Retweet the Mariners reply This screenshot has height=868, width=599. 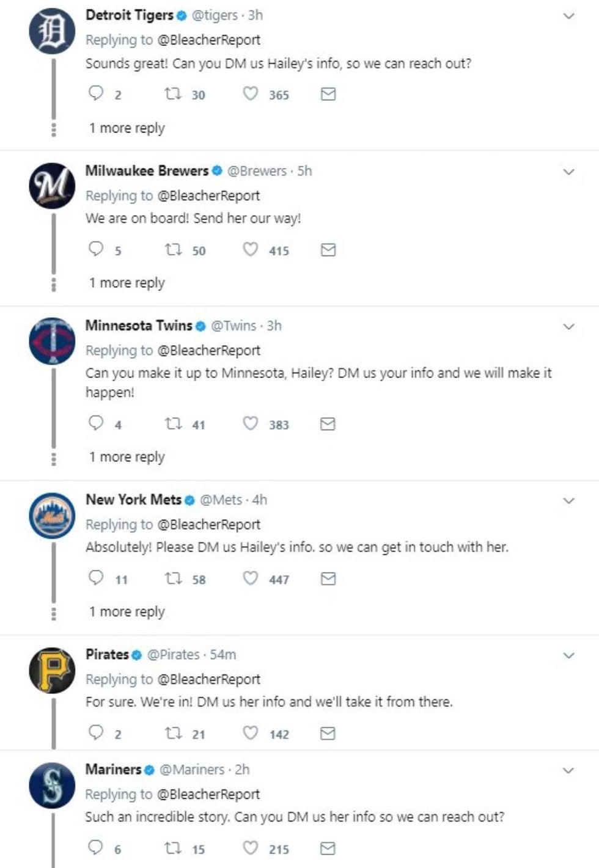pyautogui.click(x=173, y=848)
